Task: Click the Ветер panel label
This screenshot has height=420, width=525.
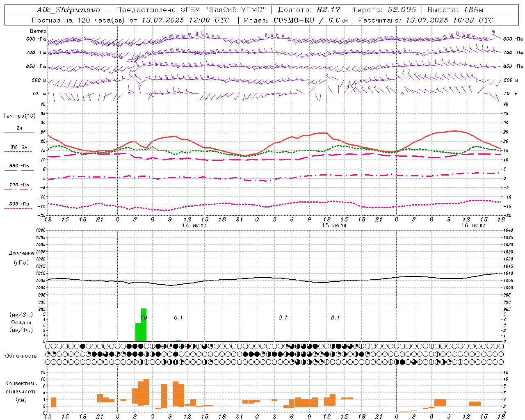Action: click(x=38, y=31)
